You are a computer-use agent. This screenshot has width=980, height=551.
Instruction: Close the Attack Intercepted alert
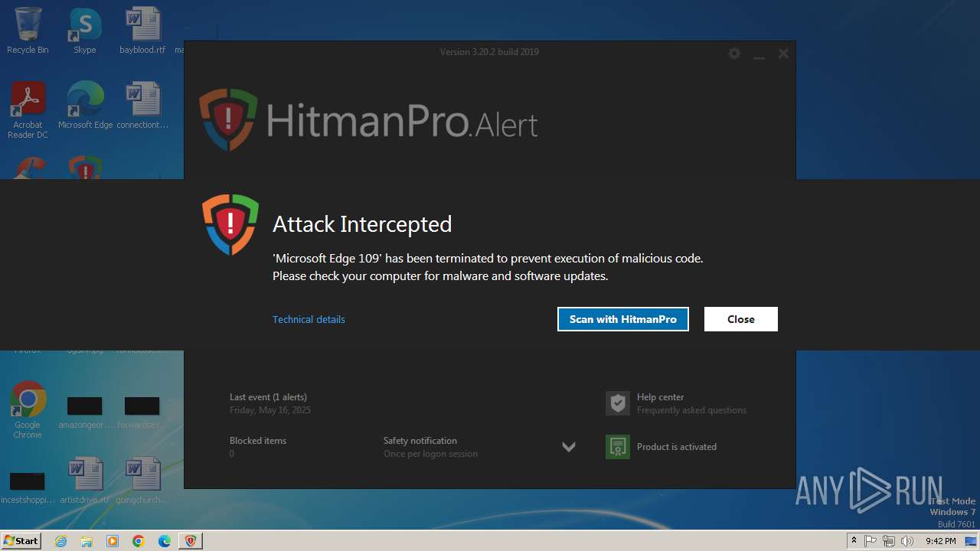click(x=740, y=319)
